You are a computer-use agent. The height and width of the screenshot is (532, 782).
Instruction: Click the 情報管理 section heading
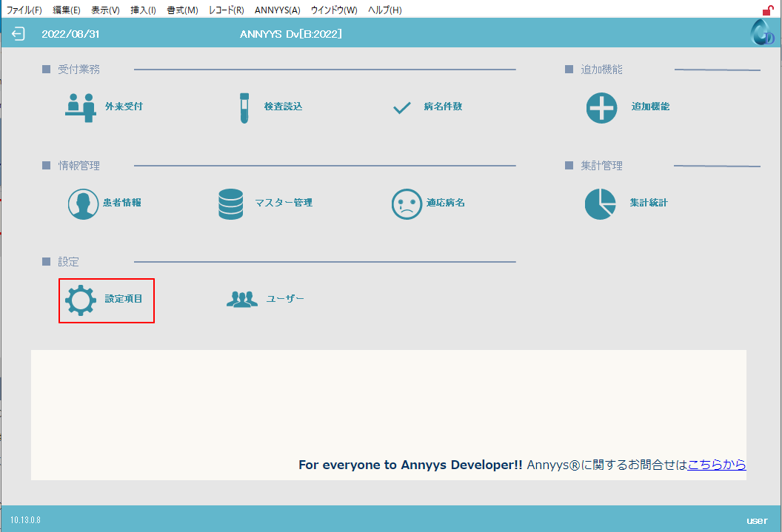78,166
